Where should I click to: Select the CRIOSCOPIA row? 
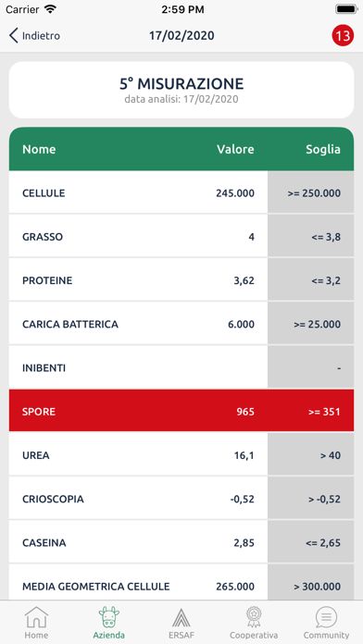(x=181, y=498)
